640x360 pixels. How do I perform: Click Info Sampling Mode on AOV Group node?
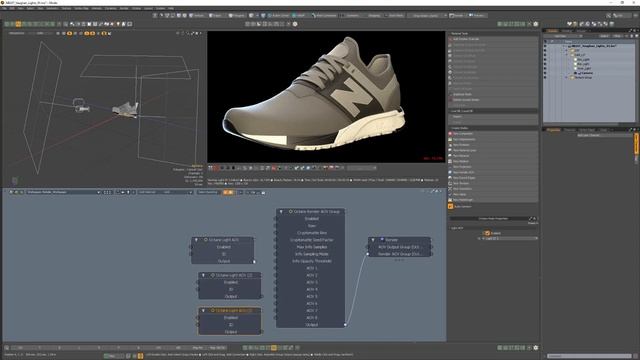click(x=312, y=254)
